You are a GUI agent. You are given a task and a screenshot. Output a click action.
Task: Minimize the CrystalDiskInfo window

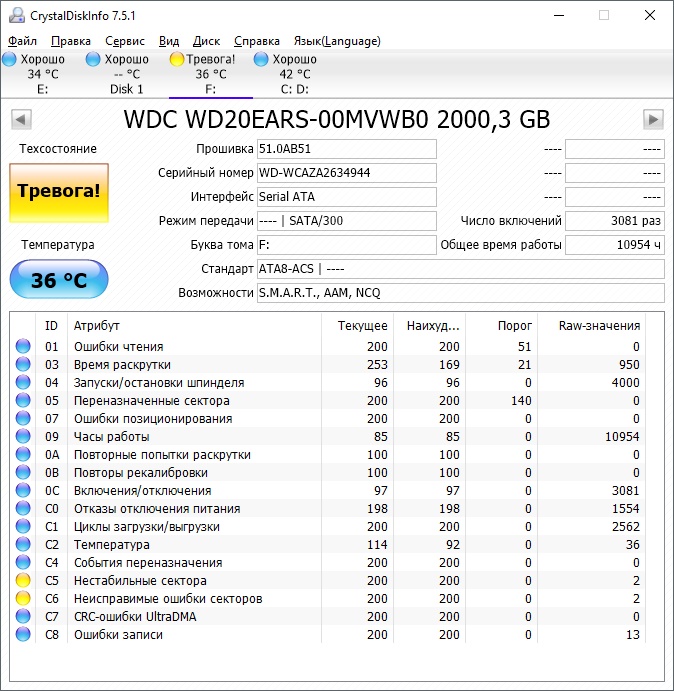[x=559, y=15]
